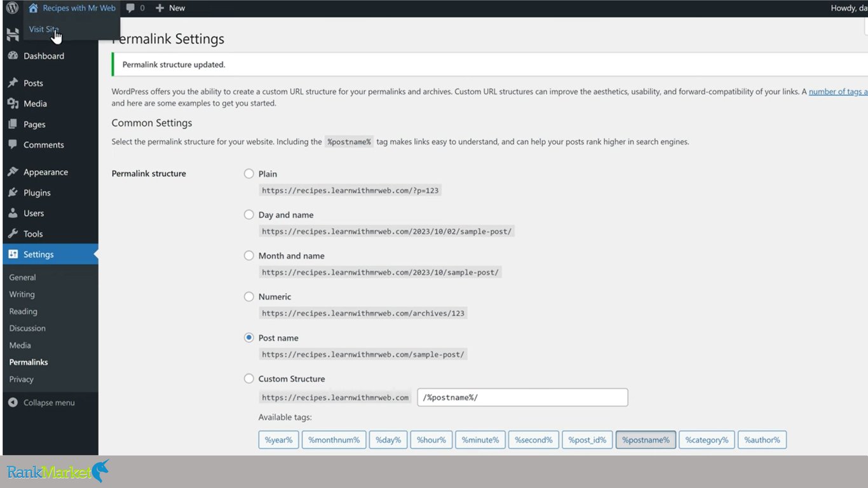This screenshot has width=868, height=488.
Task: Select the Plain permalink option
Action: click(x=249, y=173)
